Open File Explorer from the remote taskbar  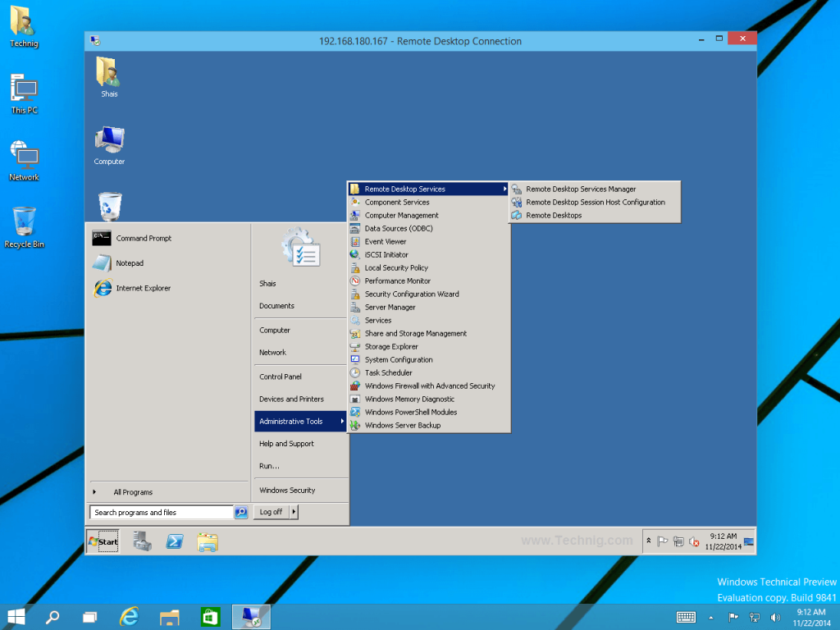point(206,541)
